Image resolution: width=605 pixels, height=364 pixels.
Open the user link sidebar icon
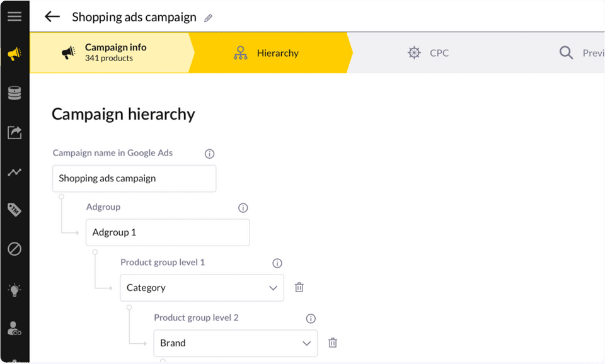(x=14, y=329)
